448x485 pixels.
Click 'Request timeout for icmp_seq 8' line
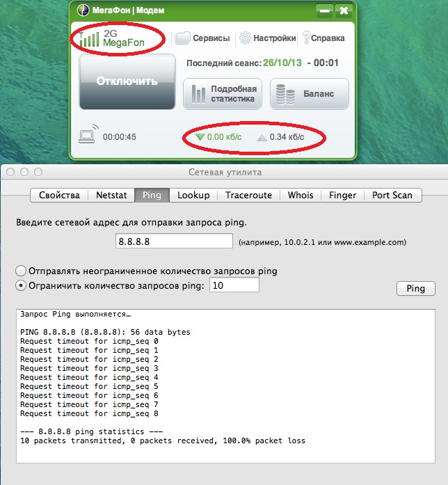(89, 413)
